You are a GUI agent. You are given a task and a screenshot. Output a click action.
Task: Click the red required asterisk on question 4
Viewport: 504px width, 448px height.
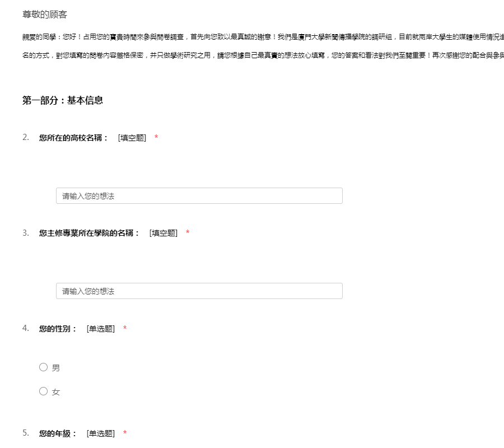pos(125,329)
